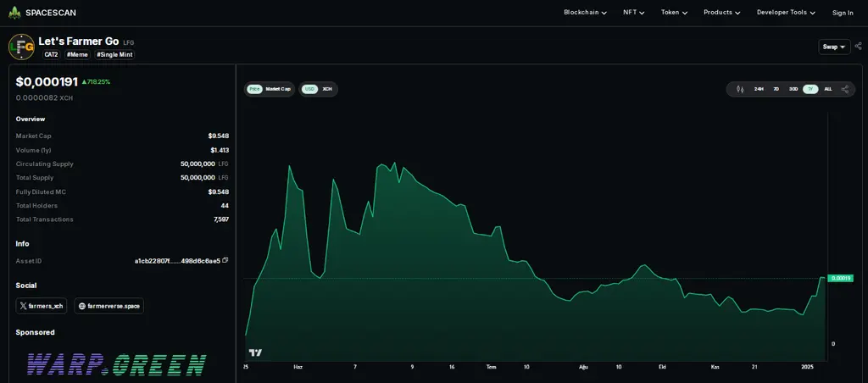Set chart range to 30D
868x383 pixels.
click(793, 89)
